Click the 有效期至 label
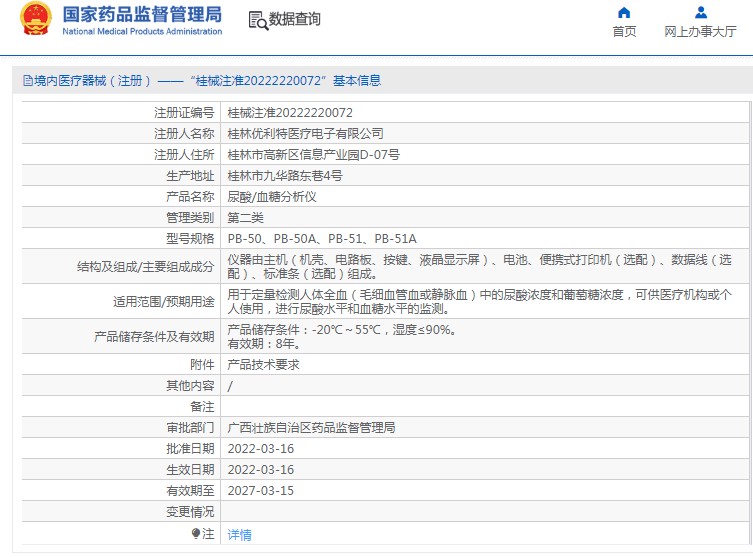This screenshot has width=753, height=557. 190,491
